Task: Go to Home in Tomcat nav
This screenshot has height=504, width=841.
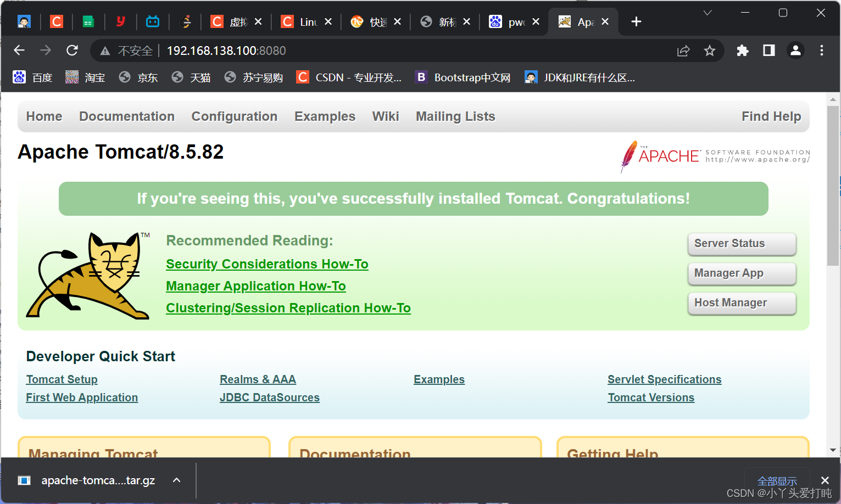Action: click(x=44, y=116)
